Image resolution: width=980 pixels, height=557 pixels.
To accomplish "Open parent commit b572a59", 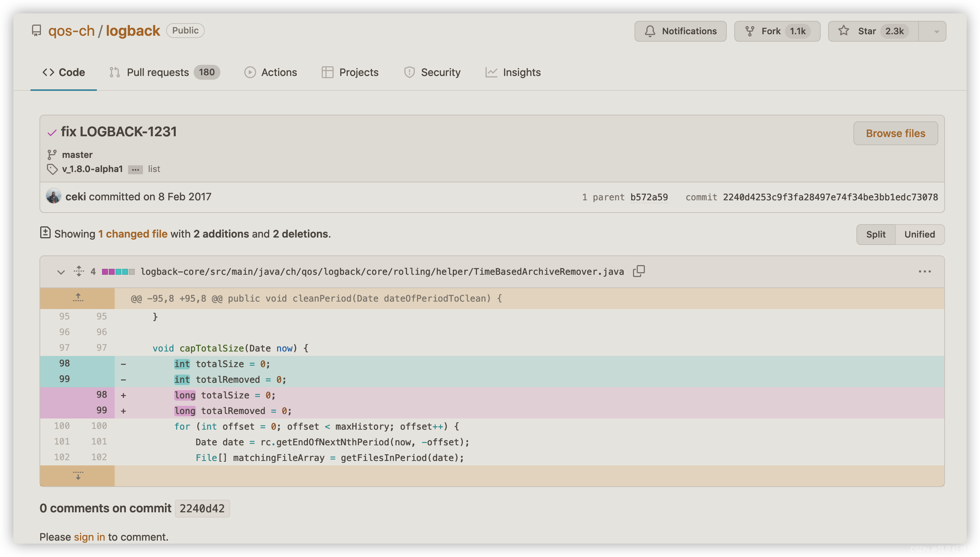I will 649,197.
